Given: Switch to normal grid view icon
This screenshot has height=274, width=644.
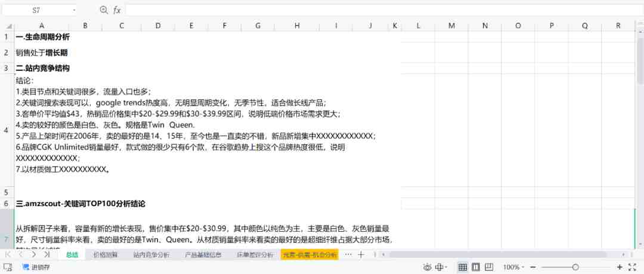Looking at the screenshot, I should coord(463,267).
